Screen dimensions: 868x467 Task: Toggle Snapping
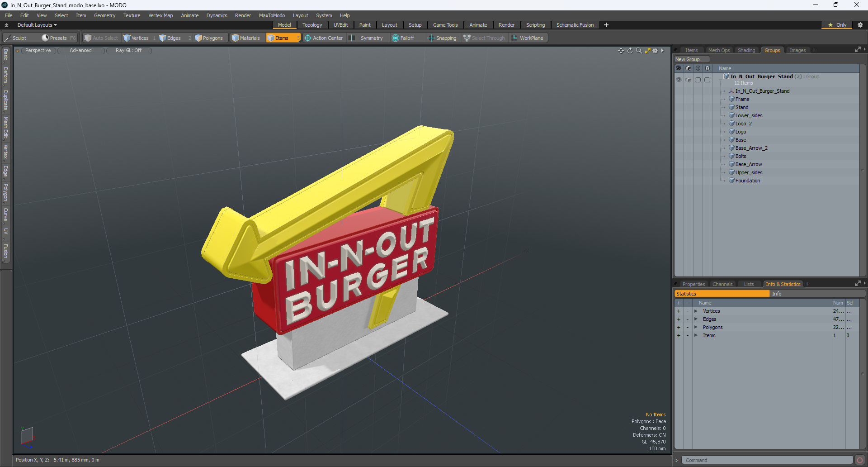pyautogui.click(x=442, y=38)
